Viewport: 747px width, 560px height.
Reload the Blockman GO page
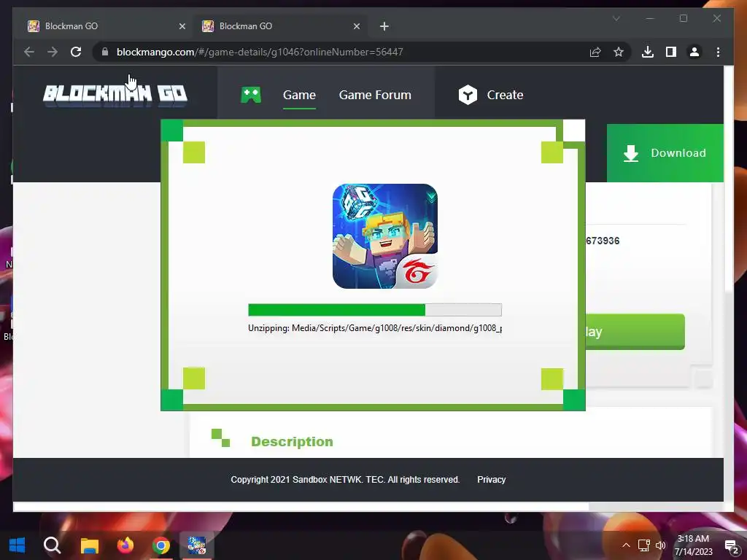coord(76,52)
